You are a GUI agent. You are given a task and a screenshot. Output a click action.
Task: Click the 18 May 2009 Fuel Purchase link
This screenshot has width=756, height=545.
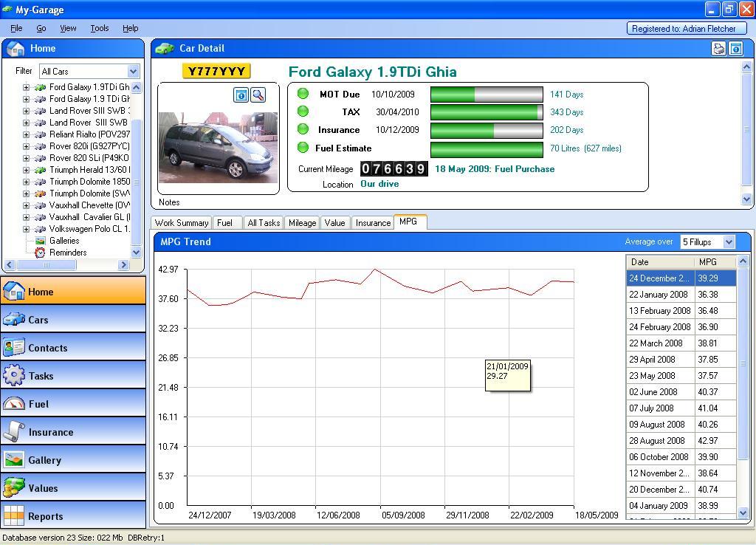click(494, 169)
